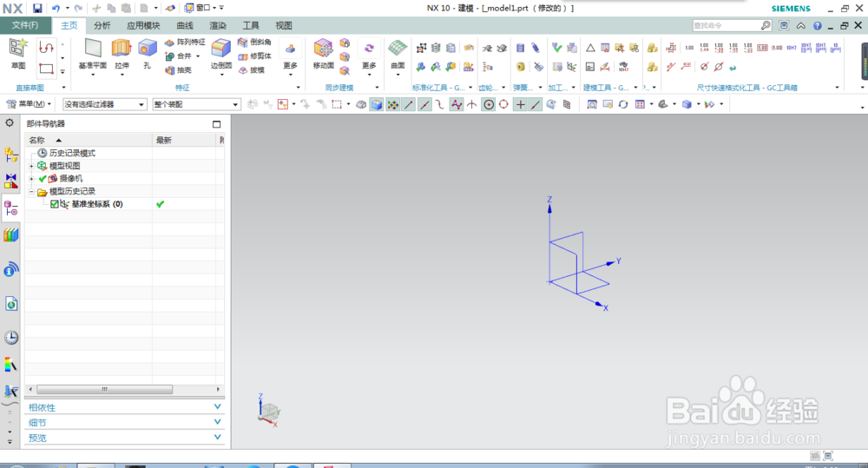Choose the Hole (孔) feature tool
The image size is (868, 468).
point(148,55)
